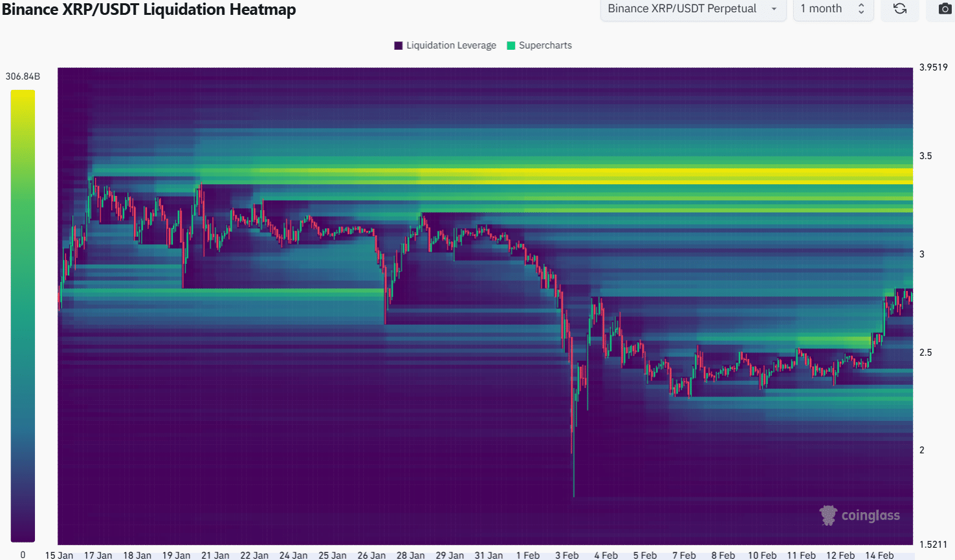Open the 1 month timeframe selector
The image size is (955, 560).
point(833,9)
